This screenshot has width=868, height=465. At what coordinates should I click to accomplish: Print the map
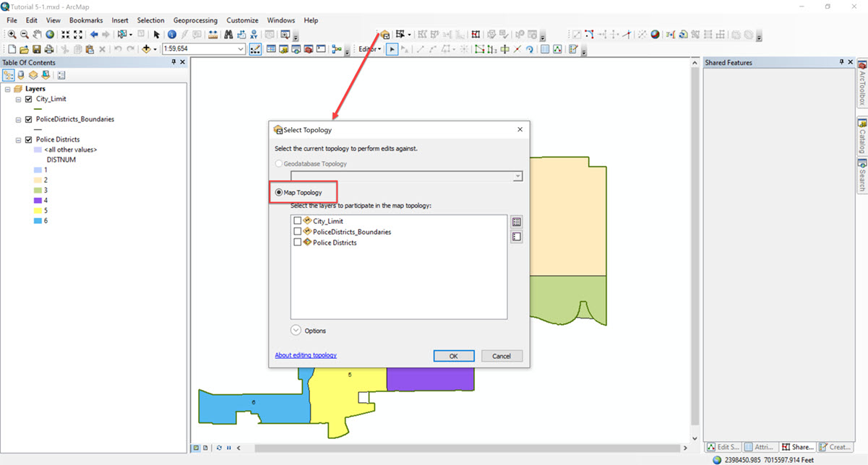pyautogui.click(x=48, y=49)
